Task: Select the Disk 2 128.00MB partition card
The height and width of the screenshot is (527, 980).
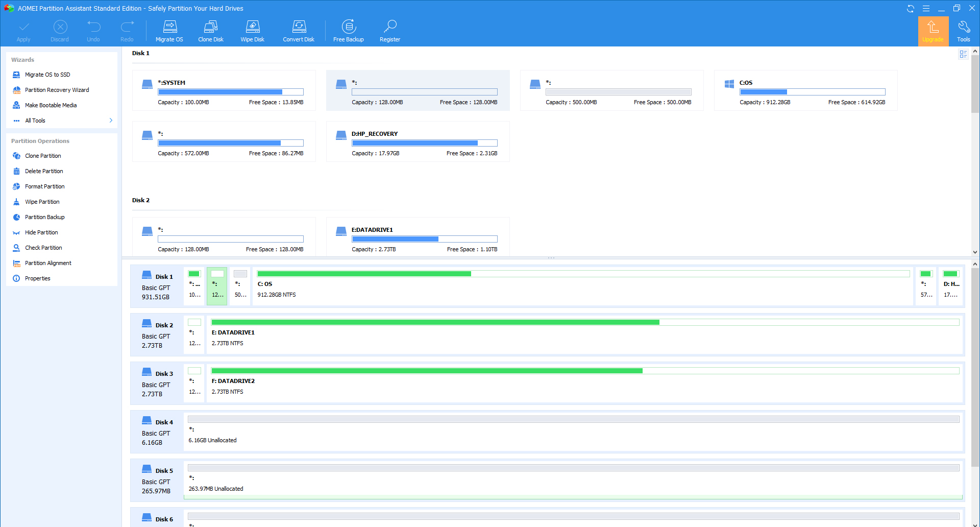Action: [x=224, y=236]
